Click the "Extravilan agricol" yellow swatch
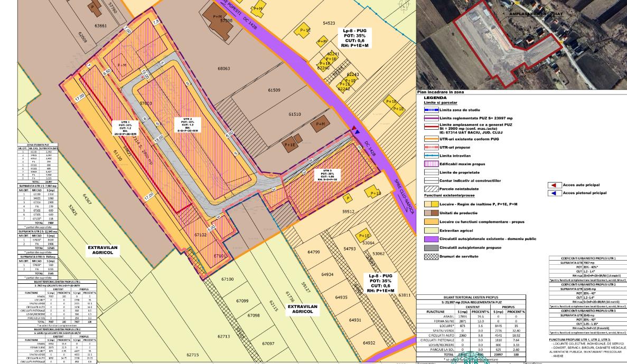The height and width of the screenshot is (364, 627). (x=431, y=230)
